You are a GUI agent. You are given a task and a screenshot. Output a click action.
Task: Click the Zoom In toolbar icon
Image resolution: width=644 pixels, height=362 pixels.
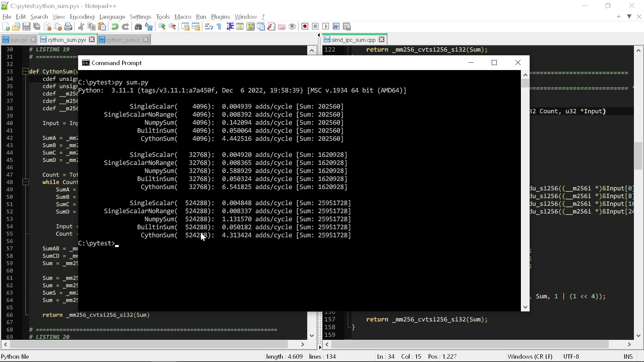pos(162,27)
